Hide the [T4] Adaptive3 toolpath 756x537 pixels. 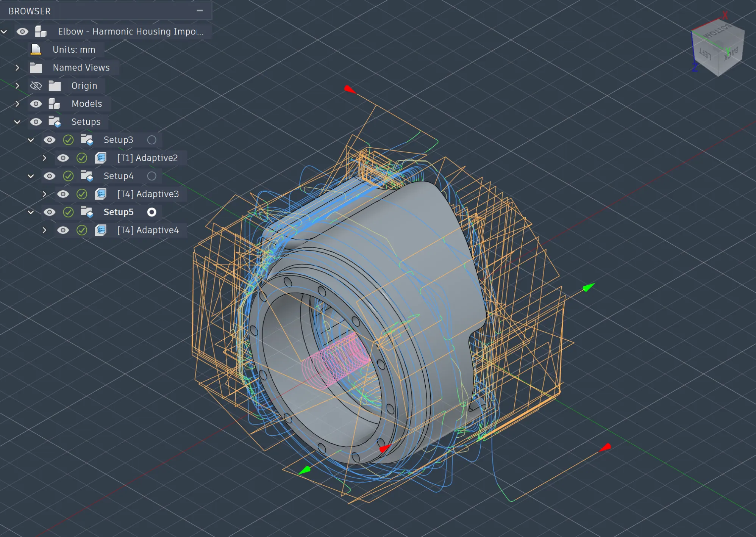click(63, 194)
